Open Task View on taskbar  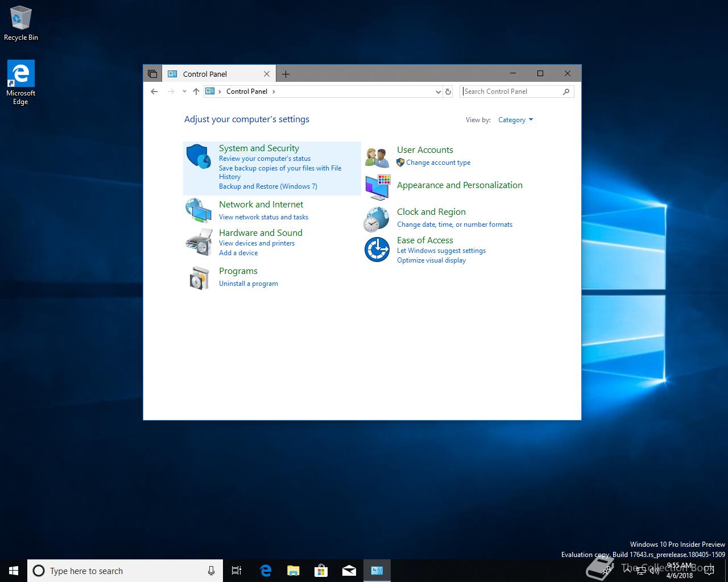pos(237,571)
